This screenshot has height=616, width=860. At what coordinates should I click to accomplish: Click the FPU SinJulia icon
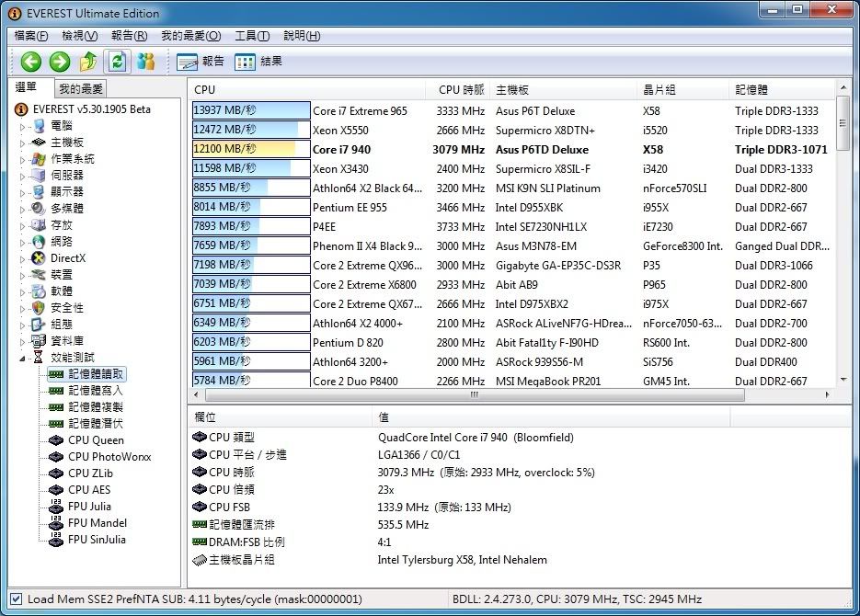(56, 540)
